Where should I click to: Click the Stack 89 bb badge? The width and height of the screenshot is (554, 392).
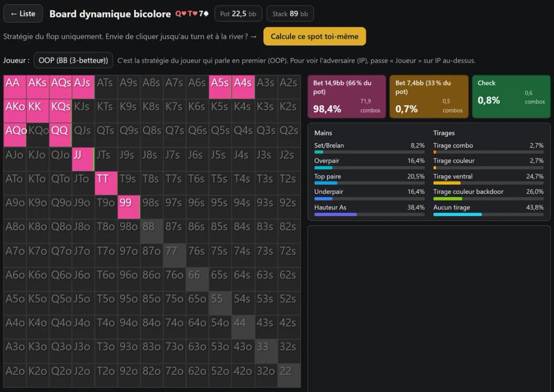[x=290, y=14]
